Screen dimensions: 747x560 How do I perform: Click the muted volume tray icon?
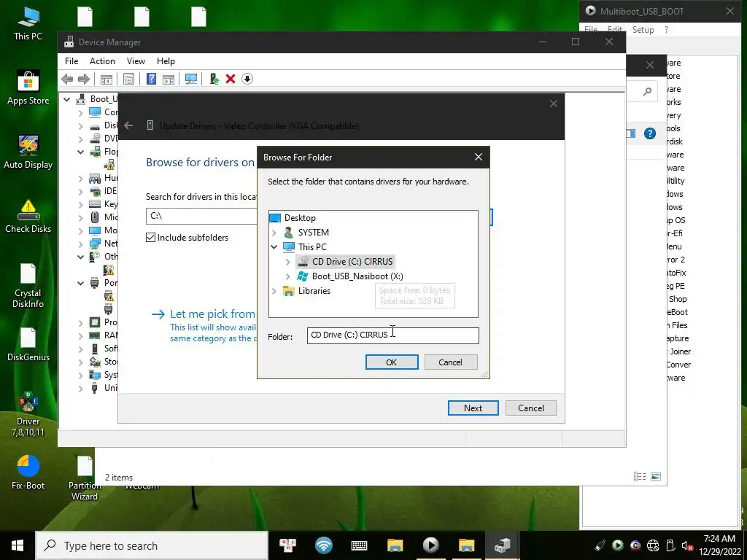687,545
